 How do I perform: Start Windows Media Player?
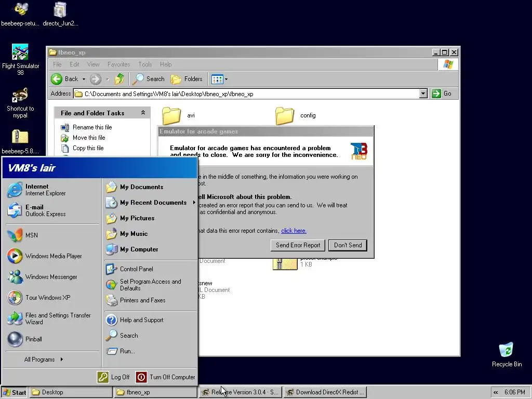point(45,256)
